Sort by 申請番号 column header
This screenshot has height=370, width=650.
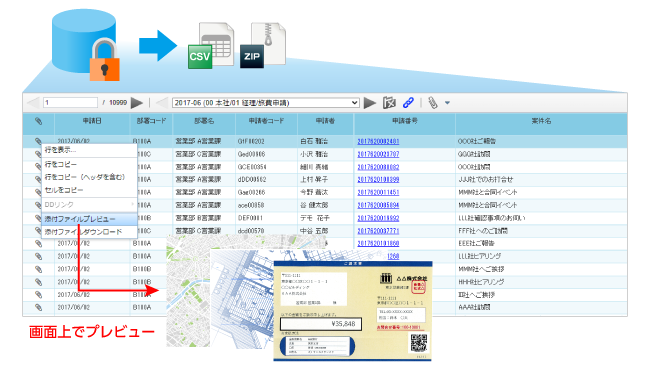[x=405, y=121]
